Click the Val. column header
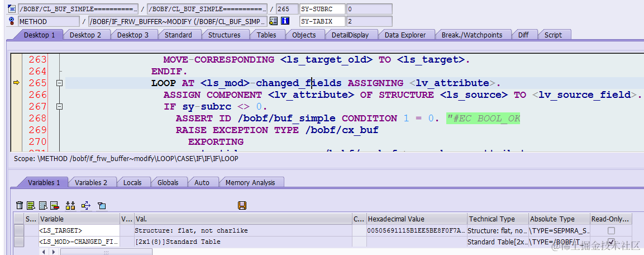 coord(243,219)
